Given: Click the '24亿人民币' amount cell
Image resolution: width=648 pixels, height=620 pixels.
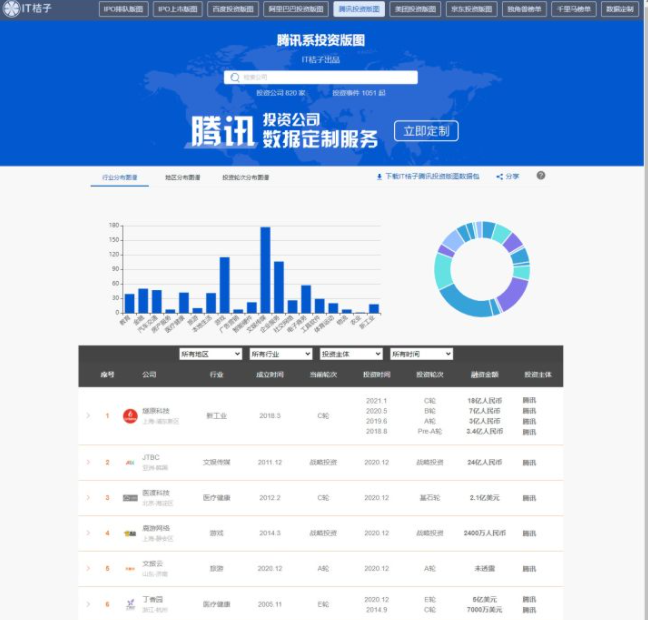Looking at the screenshot, I should click(485, 462).
